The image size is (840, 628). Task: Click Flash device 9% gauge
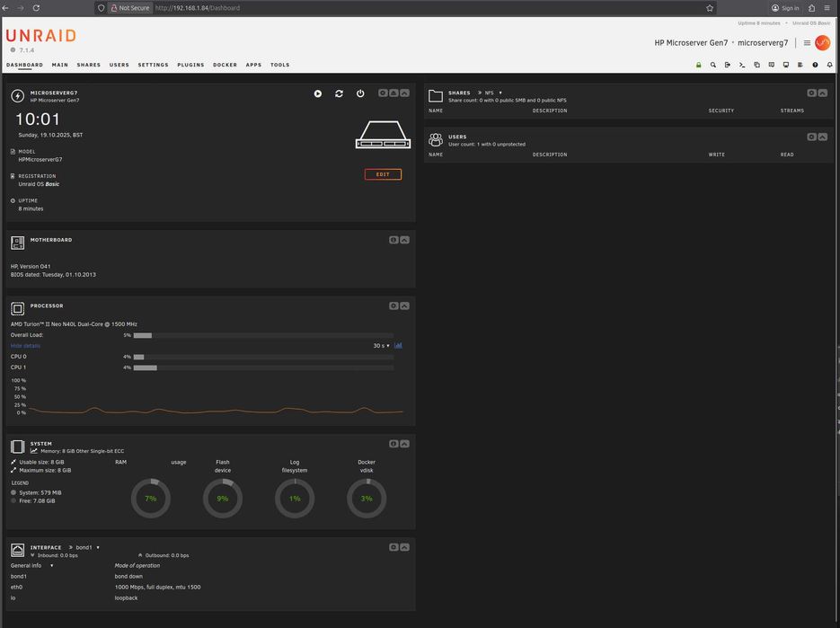223,499
